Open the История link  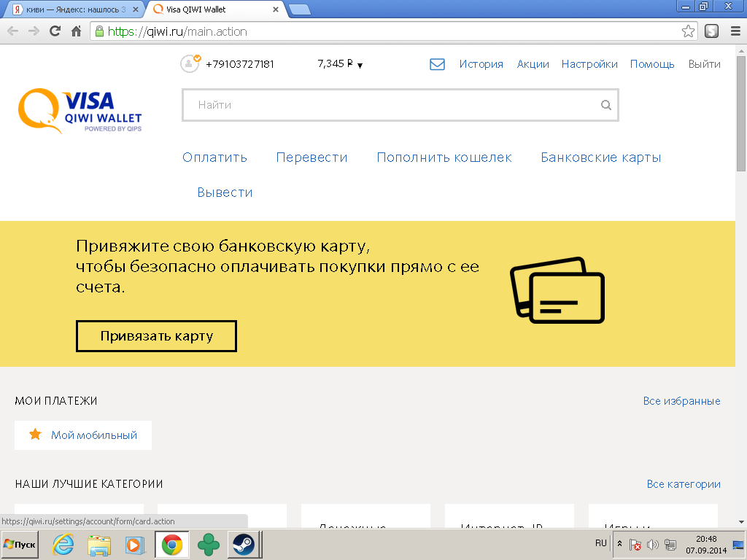click(481, 64)
